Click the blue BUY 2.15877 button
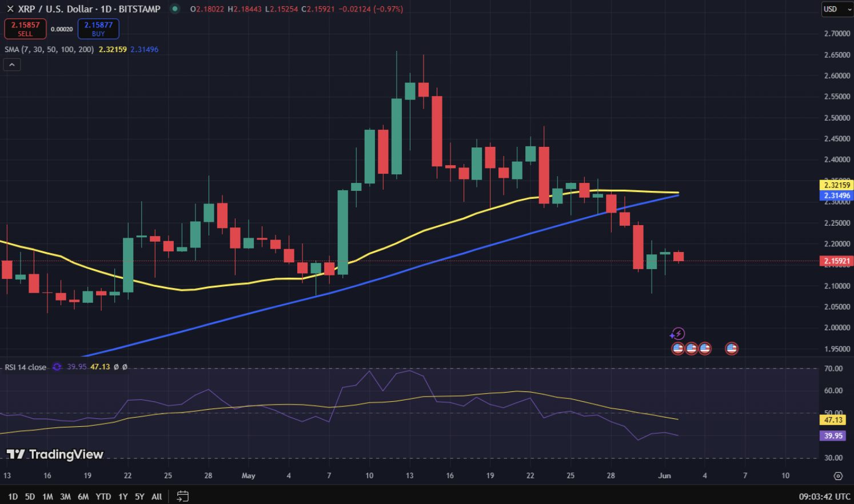 [98, 29]
